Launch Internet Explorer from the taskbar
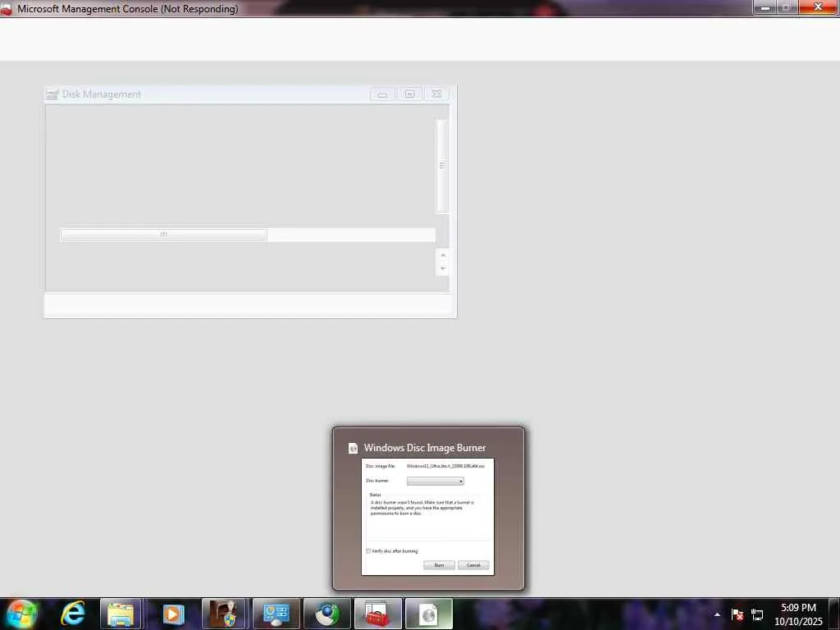Viewport: 840px width, 630px height. coord(73,614)
